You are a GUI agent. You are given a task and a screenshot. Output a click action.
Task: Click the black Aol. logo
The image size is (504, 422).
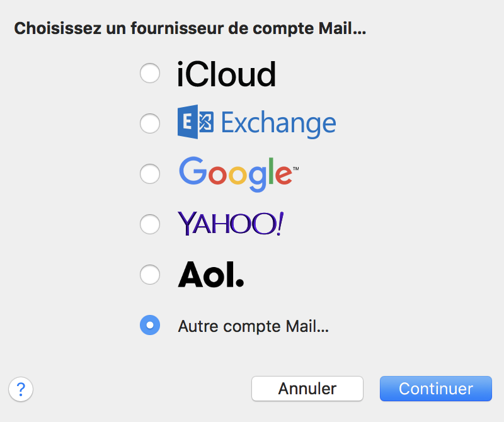210,274
